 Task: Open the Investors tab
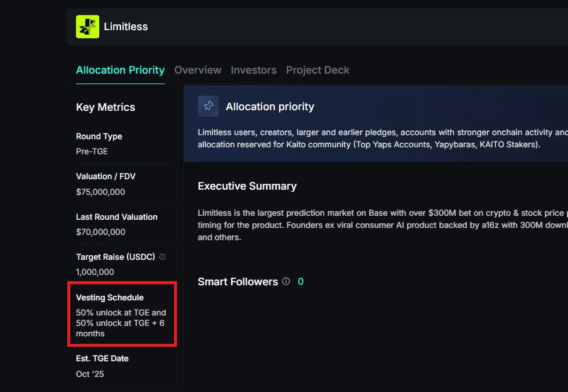(x=254, y=70)
